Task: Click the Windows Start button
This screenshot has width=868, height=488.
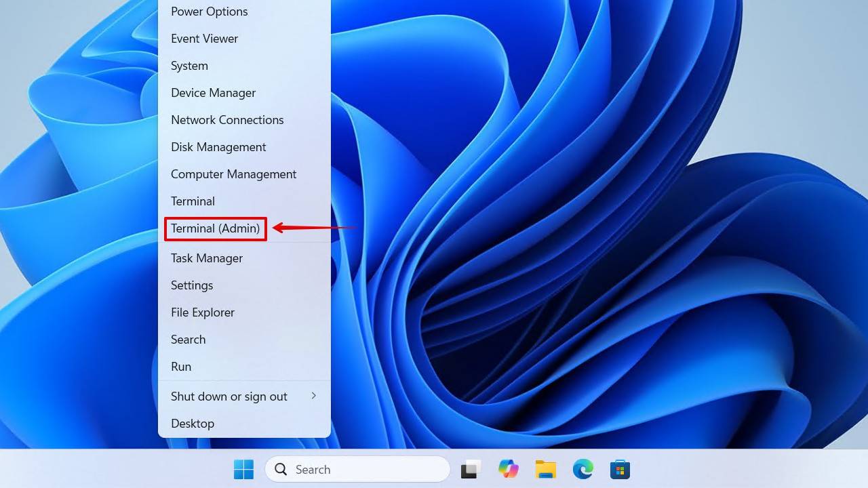Action: (243, 469)
